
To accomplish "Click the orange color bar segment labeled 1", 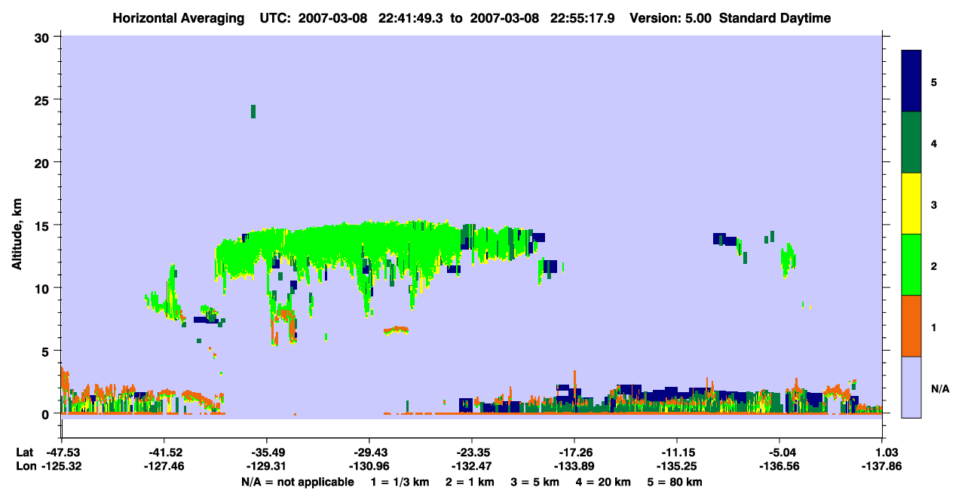I will point(911,326).
